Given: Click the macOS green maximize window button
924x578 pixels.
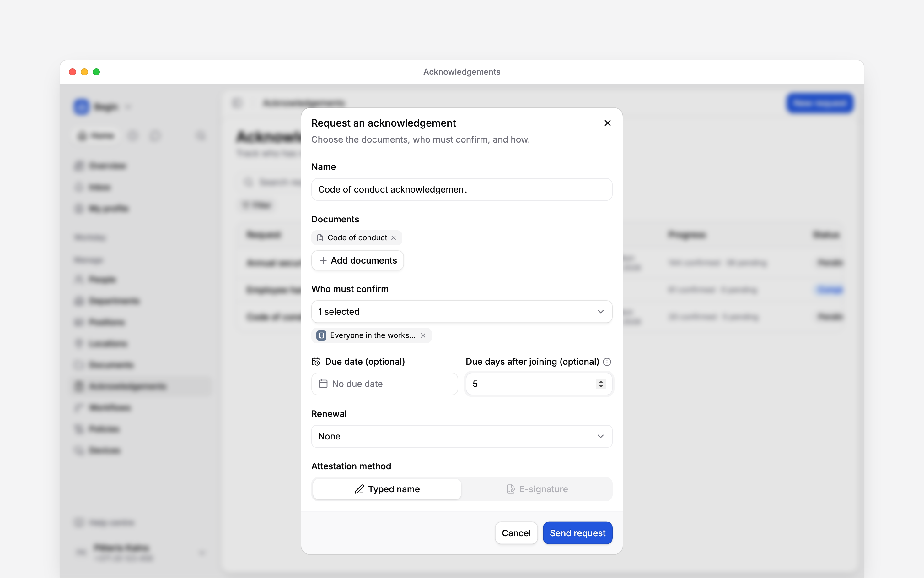Looking at the screenshot, I should 97,72.
